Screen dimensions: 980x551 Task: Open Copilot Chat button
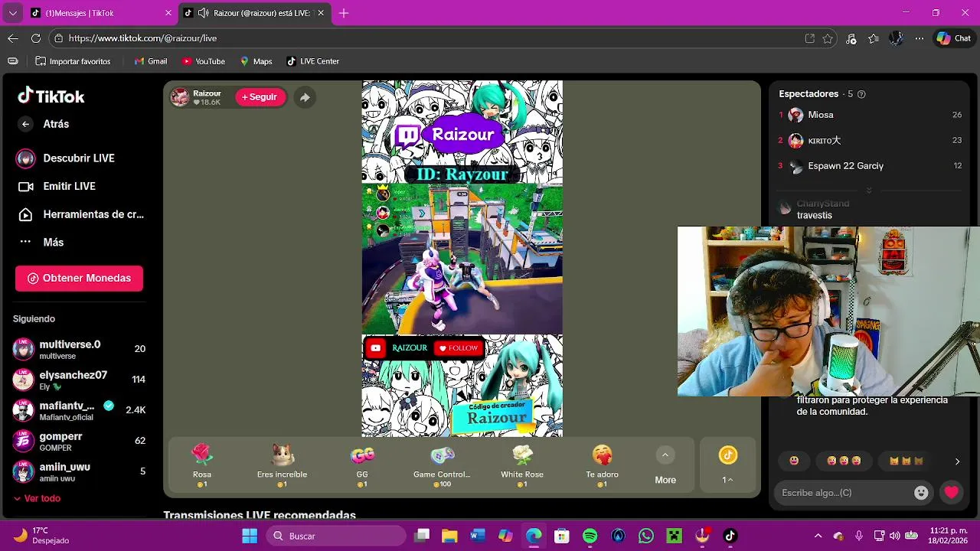tap(954, 38)
